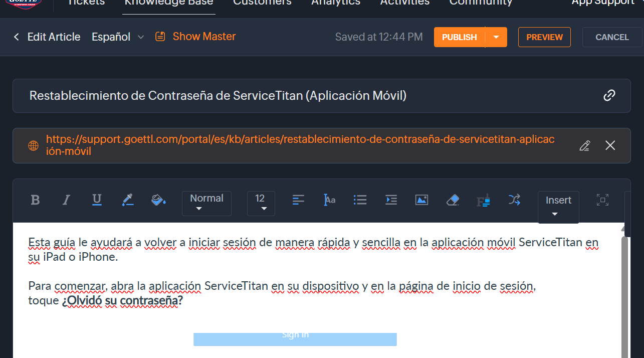Viewport: 644px width, 358px height.
Task: Open the font color picker
Action: tap(128, 200)
